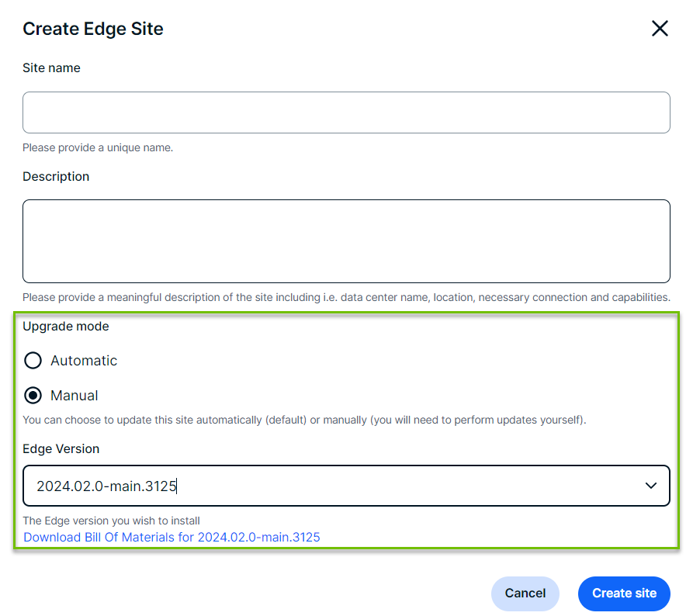Click the "Site name" field label

[51, 68]
